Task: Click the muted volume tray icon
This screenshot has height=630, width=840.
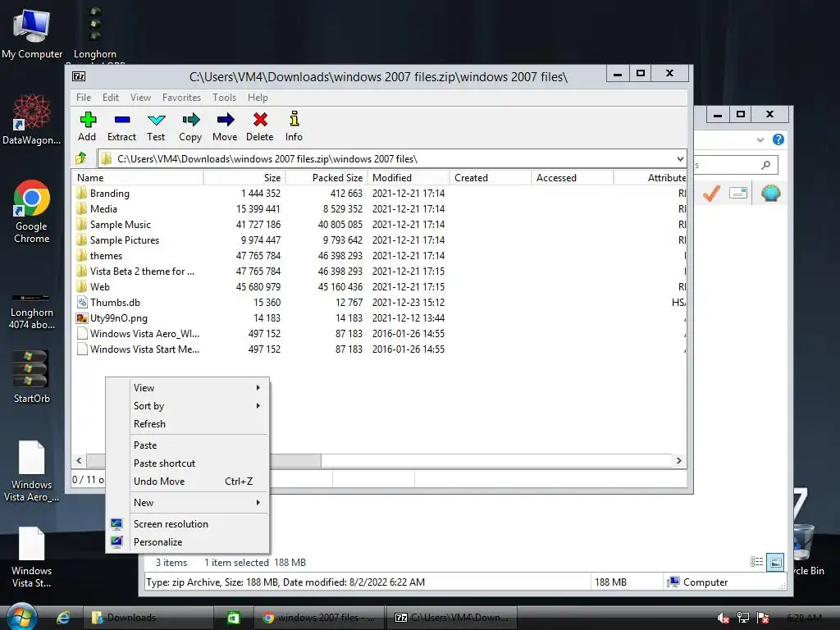Action: coord(724,619)
